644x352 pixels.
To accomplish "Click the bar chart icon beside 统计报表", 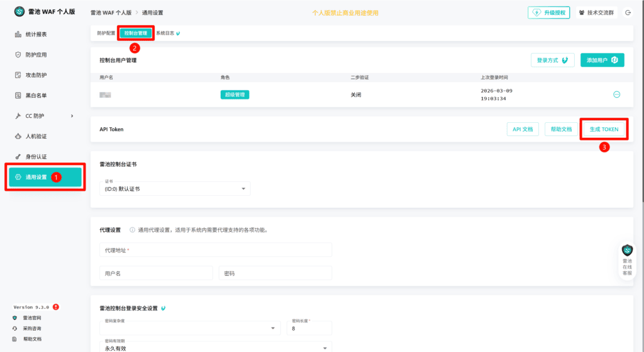I will (x=18, y=34).
